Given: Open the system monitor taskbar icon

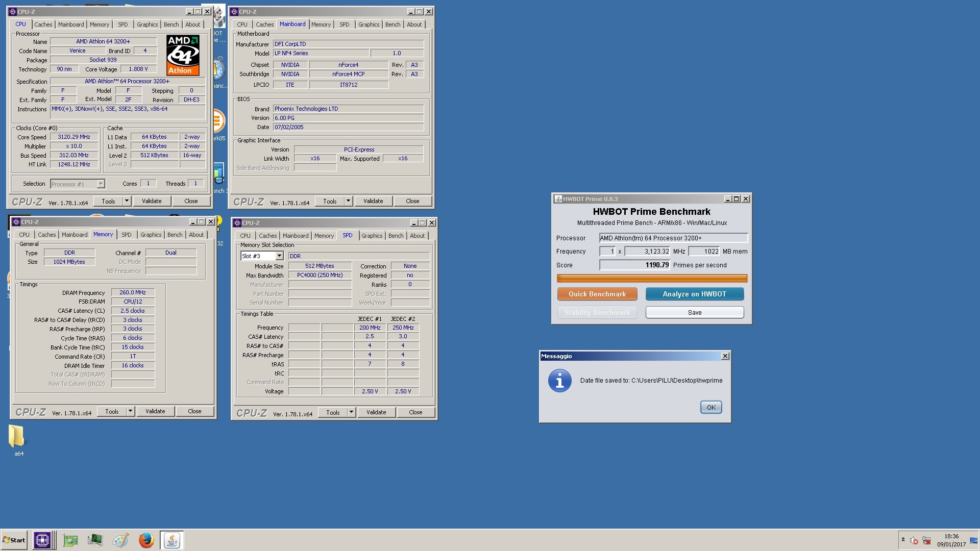Looking at the screenshot, I should 95,540.
